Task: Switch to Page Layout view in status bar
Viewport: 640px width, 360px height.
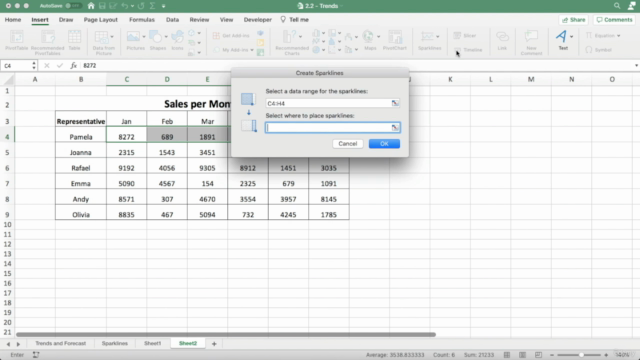Action: [x=522, y=355]
